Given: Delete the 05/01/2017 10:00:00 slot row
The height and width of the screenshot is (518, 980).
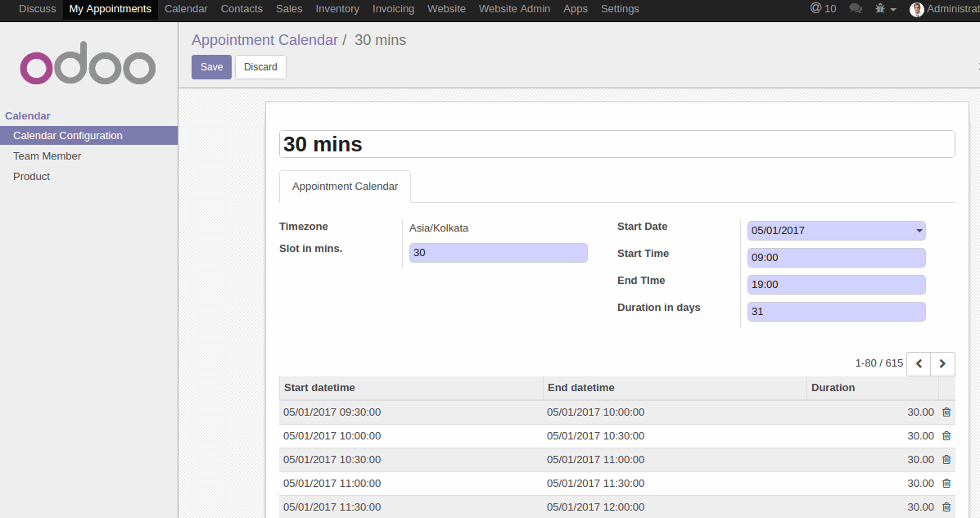Looking at the screenshot, I should [x=946, y=436].
